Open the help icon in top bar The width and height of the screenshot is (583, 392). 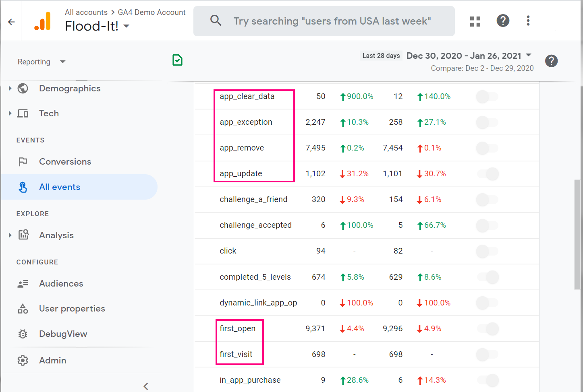502,21
